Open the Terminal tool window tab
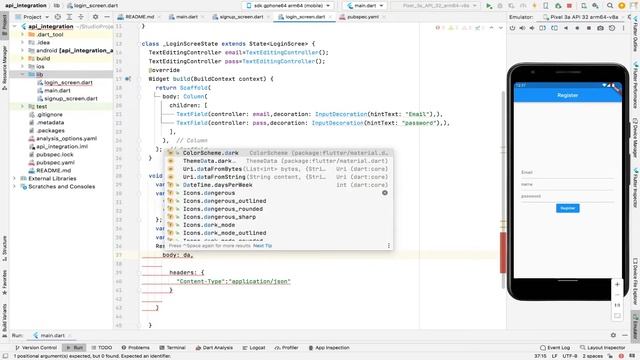 pos(173,347)
